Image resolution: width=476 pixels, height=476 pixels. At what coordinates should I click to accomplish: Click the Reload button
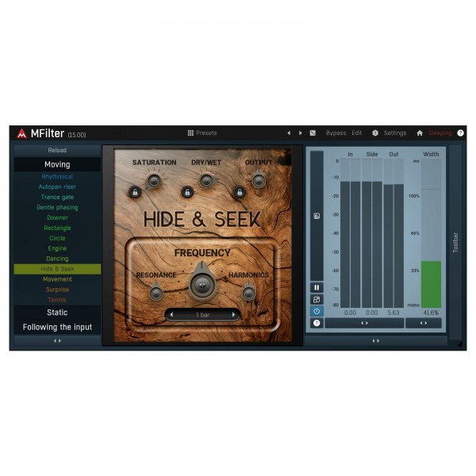(57, 150)
